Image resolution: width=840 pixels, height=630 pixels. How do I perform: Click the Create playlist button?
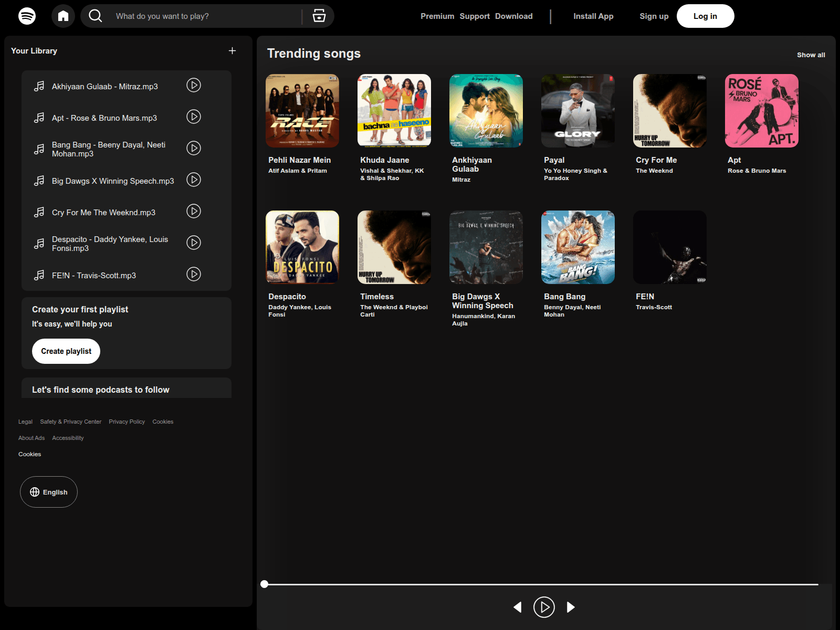66,351
